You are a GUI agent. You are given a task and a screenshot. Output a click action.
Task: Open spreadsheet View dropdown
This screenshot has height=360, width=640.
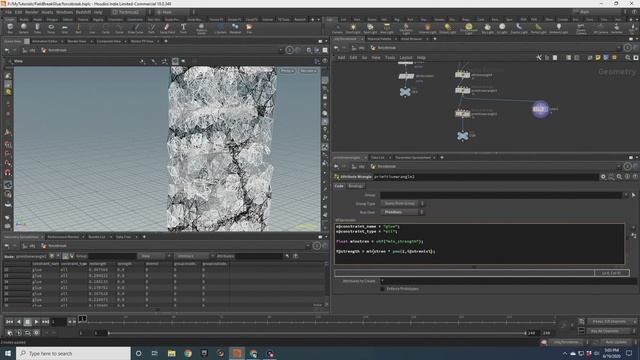[x=154, y=256]
